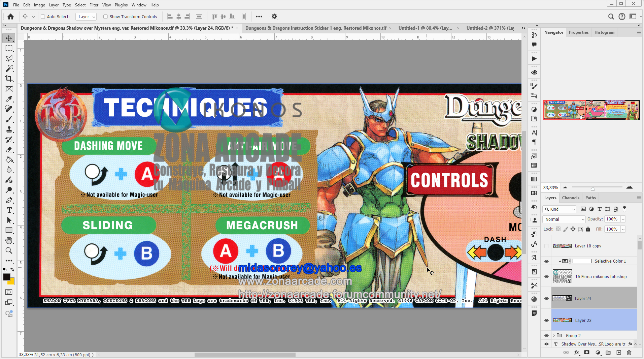This screenshot has height=359, width=644.
Task: Select the Move tool
Action: 9,38
